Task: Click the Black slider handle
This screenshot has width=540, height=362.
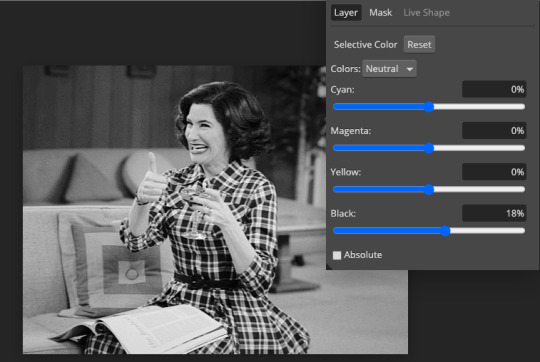Action: 445,231
